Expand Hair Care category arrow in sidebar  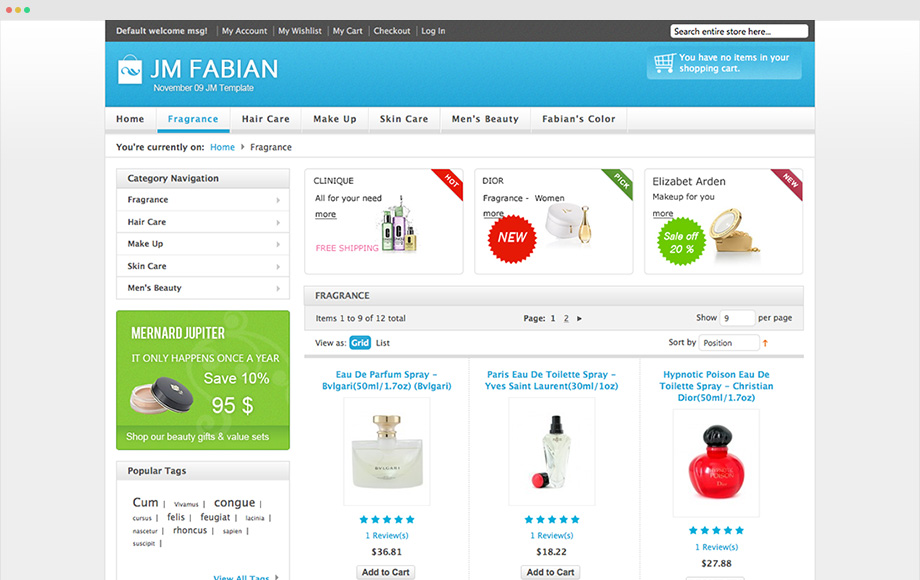[x=278, y=223]
